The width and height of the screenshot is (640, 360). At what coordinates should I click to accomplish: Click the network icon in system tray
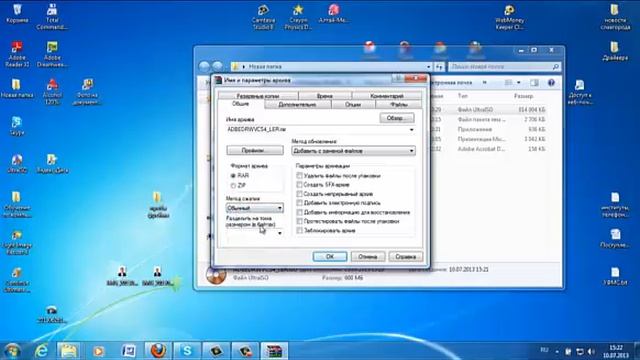click(x=580, y=351)
